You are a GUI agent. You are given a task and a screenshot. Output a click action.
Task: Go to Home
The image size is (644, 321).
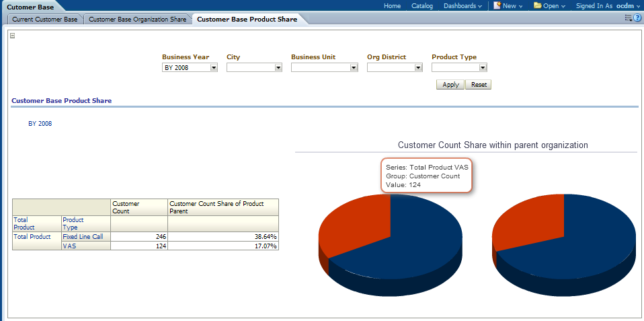point(392,6)
